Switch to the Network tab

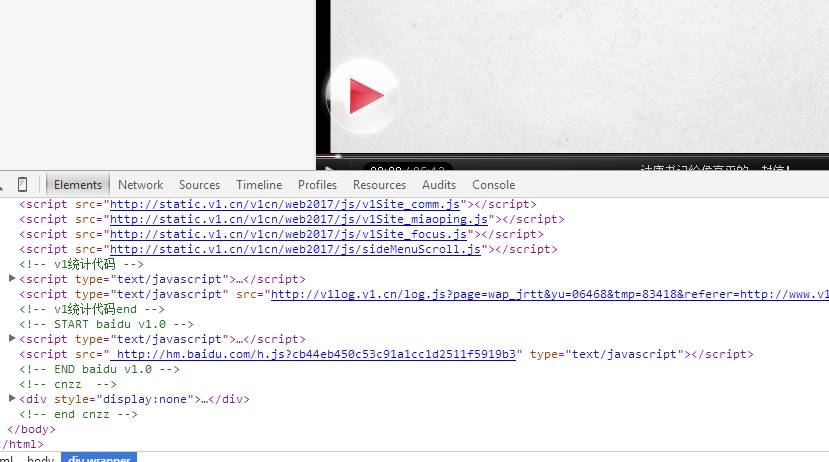click(x=141, y=184)
